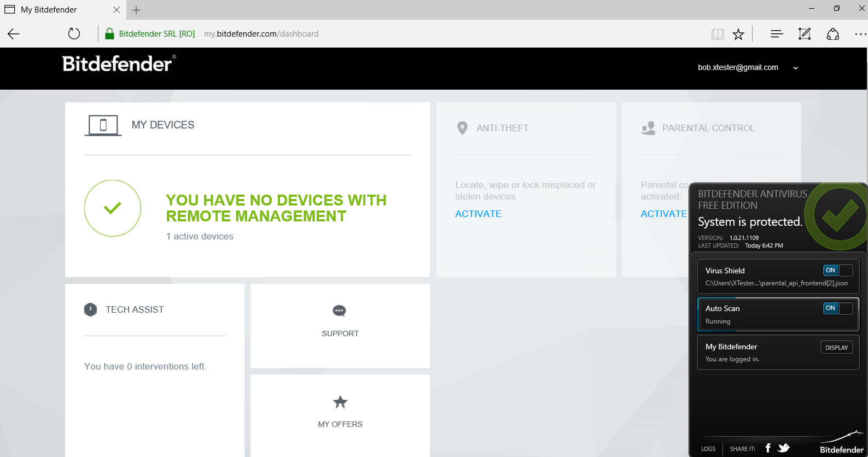
Task: Click the Tech Assist badge icon
Action: tap(91, 309)
